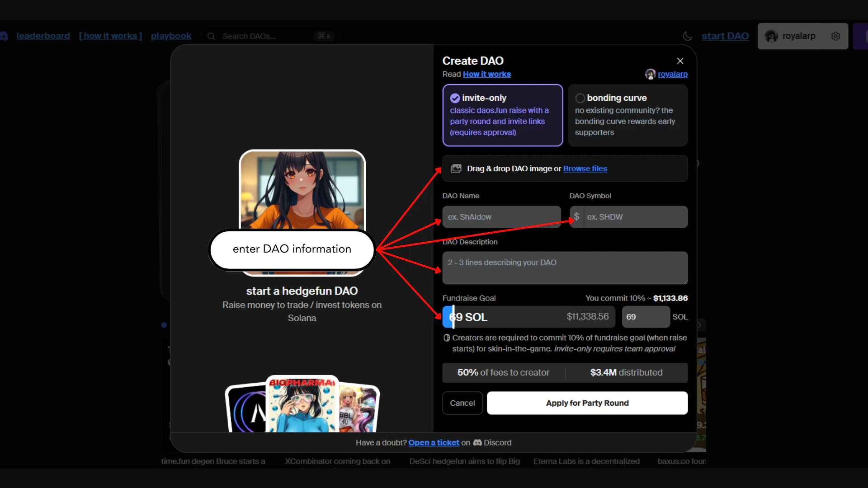Click the Open a ticket link

(x=434, y=443)
